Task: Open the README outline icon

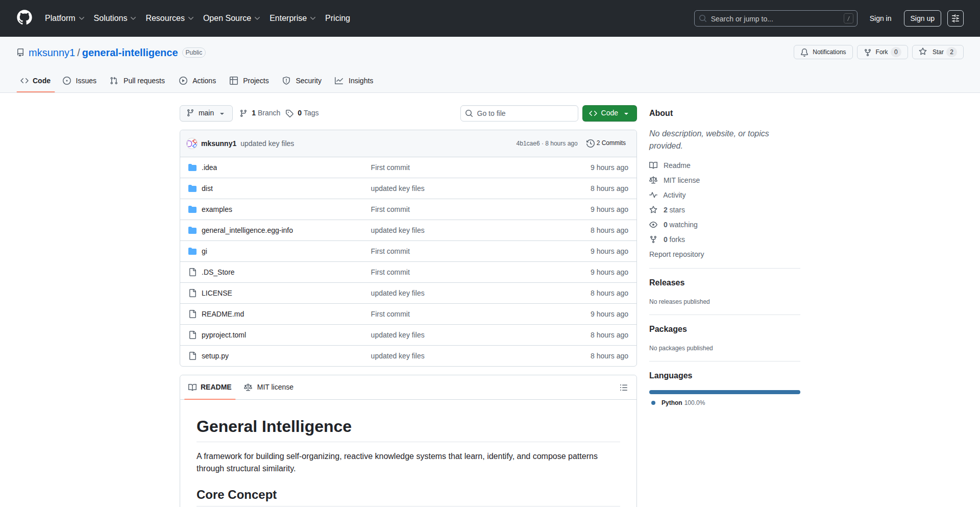Action: click(623, 388)
